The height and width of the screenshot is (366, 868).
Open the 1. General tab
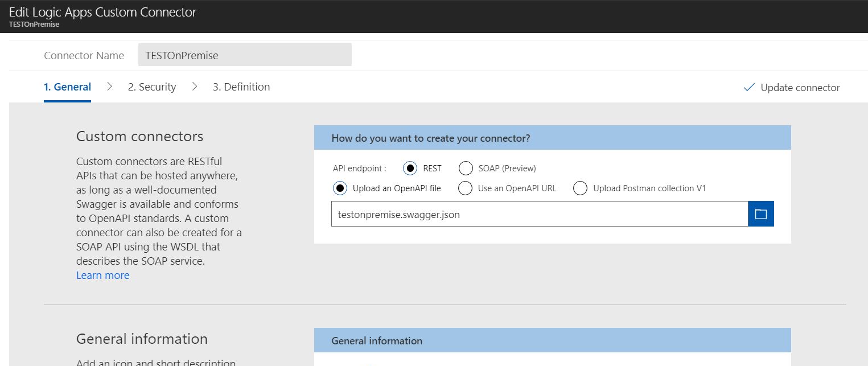pyautogui.click(x=67, y=87)
